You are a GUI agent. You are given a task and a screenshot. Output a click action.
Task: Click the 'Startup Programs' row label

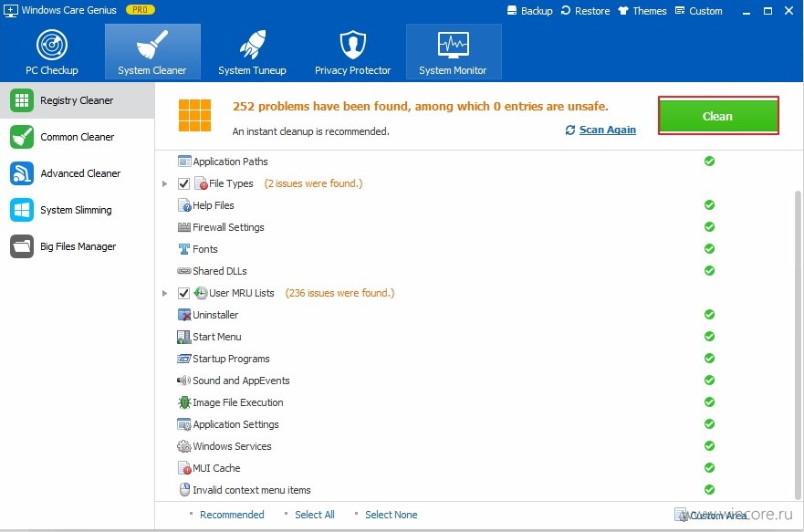click(x=231, y=359)
